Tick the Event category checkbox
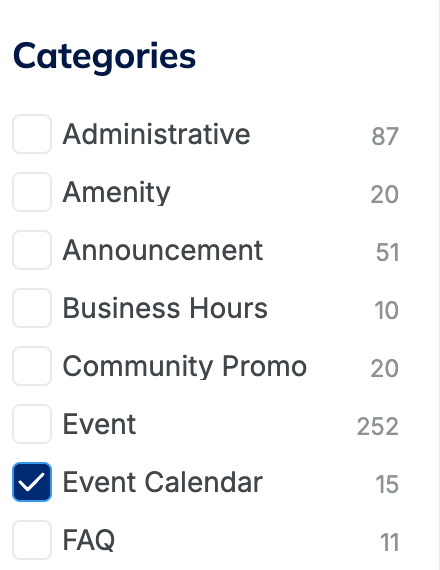Image resolution: width=440 pixels, height=570 pixels. click(32, 424)
